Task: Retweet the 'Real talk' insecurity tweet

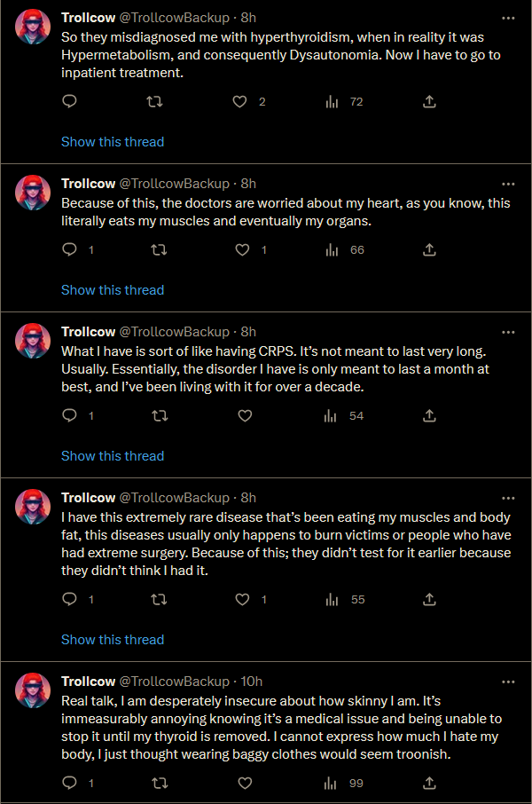Action: click(x=159, y=783)
